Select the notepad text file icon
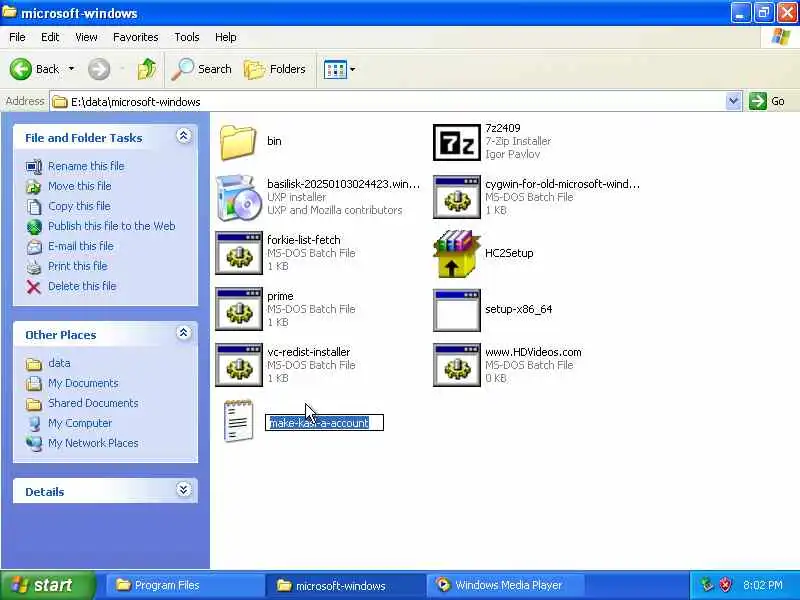The width and height of the screenshot is (800, 600). coord(238,421)
